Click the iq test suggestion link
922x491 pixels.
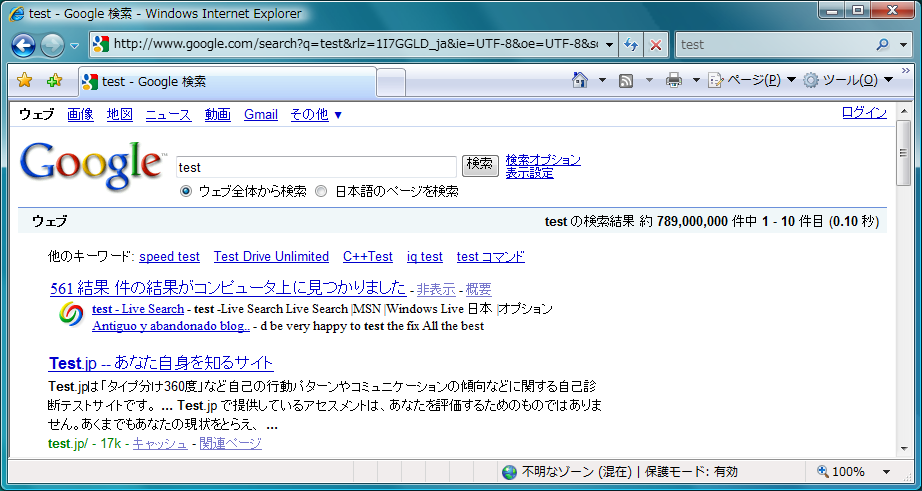(x=425, y=256)
